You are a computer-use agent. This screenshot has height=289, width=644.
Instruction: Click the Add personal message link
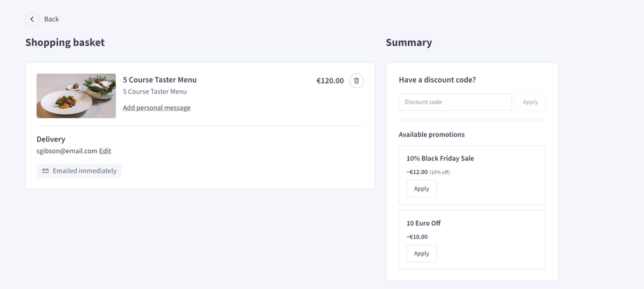[156, 108]
